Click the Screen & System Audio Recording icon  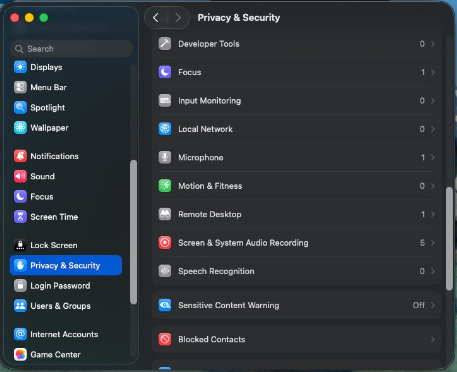point(165,243)
